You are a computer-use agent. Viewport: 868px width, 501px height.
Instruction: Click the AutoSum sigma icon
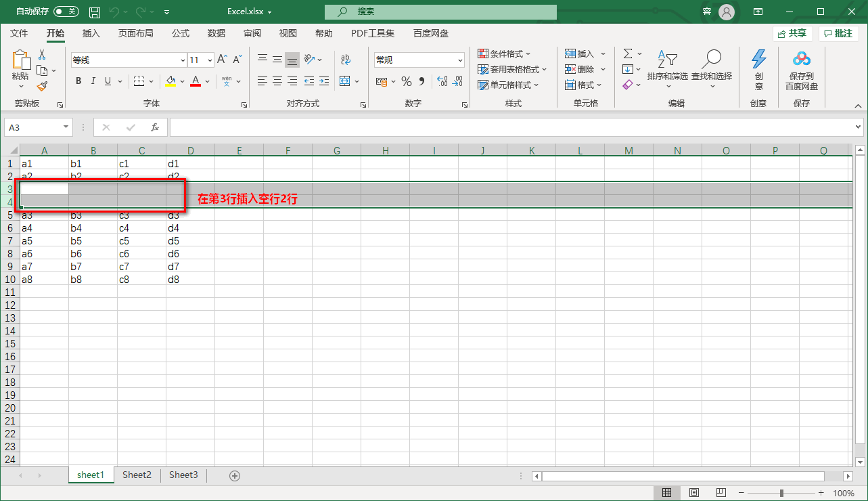tap(628, 53)
